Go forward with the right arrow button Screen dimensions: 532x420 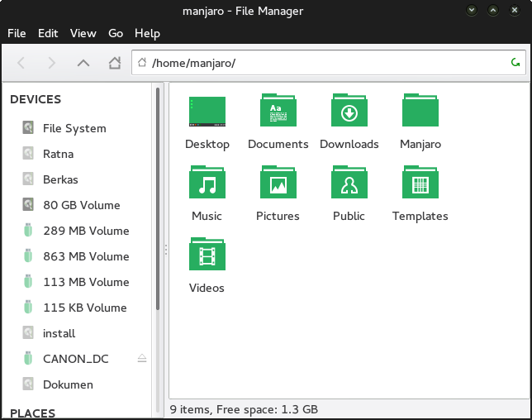[51, 63]
